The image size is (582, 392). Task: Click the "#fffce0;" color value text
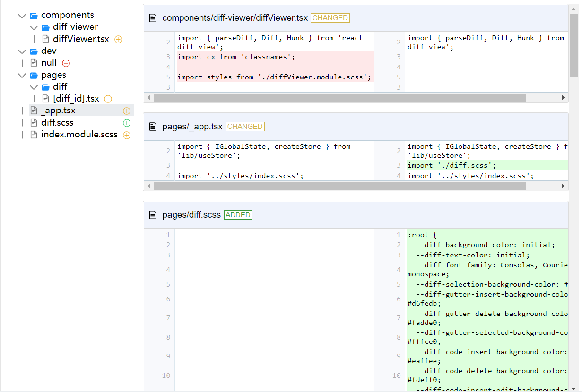coord(424,342)
